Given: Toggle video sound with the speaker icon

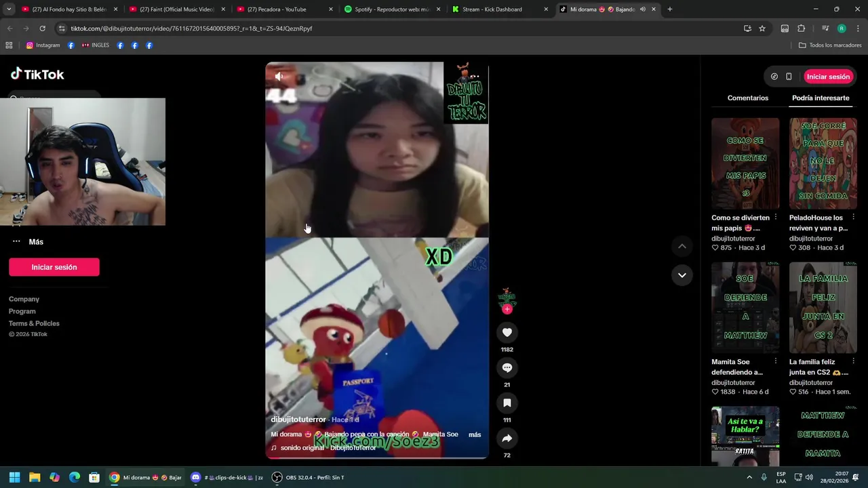Looking at the screenshot, I should [x=279, y=77].
